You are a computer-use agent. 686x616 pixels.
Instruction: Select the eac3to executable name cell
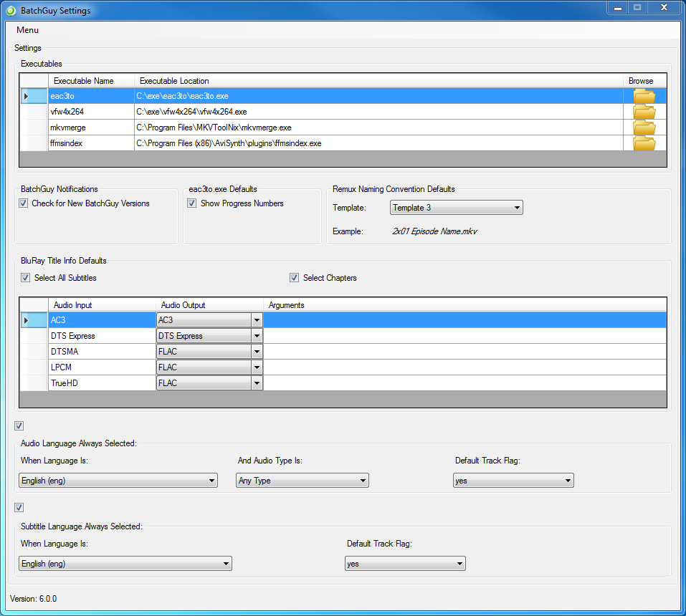[91, 96]
